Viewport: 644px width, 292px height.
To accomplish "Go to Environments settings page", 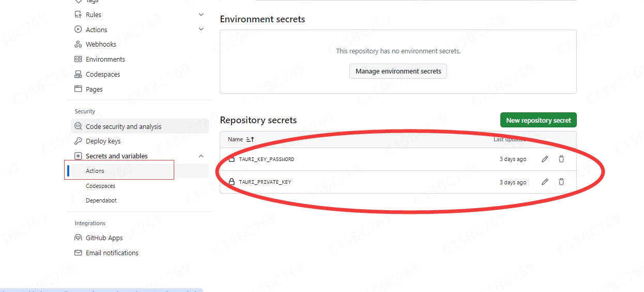I will click(x=105, y=60).
